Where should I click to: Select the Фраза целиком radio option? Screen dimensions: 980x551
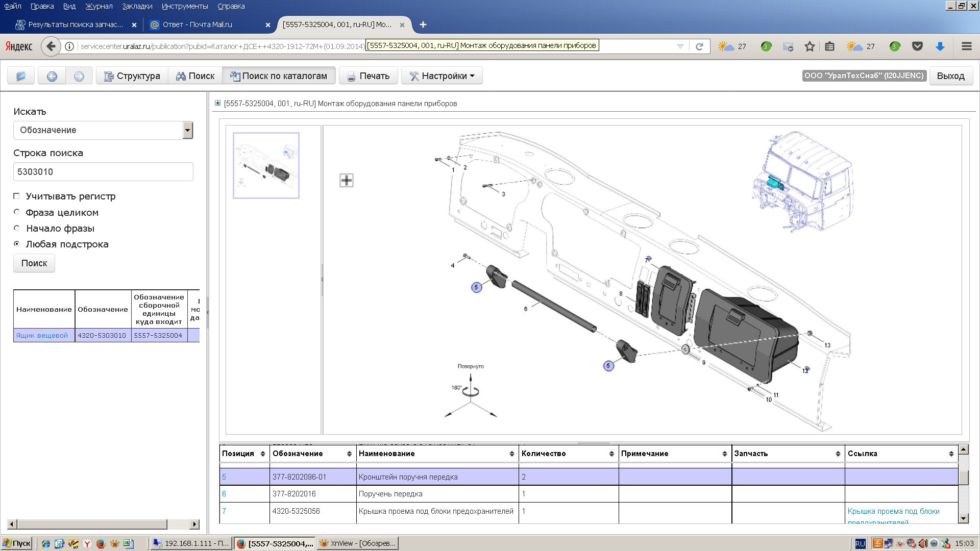[17, 212]
